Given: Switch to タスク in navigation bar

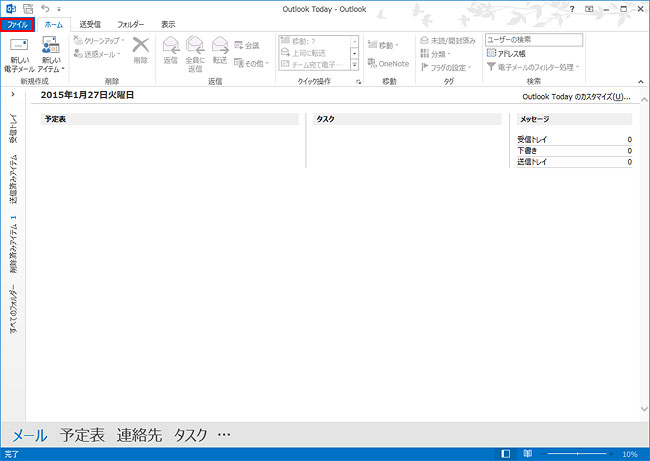Looking at the screenshot, I should click(x=190, y=435).
